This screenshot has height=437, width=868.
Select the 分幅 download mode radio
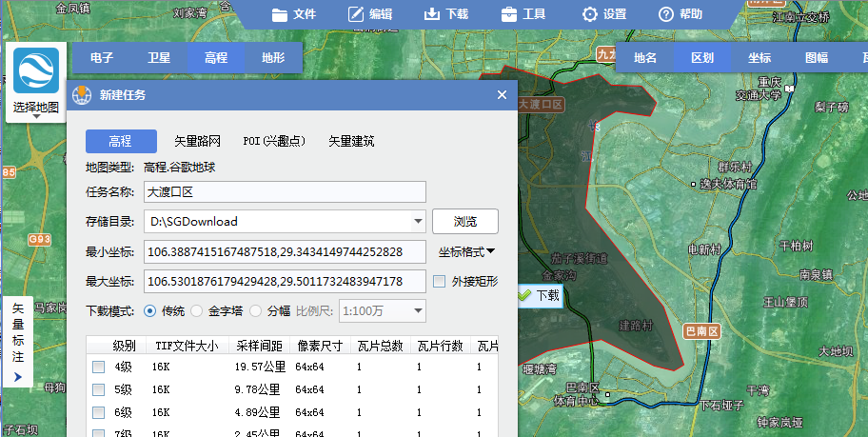253,310
